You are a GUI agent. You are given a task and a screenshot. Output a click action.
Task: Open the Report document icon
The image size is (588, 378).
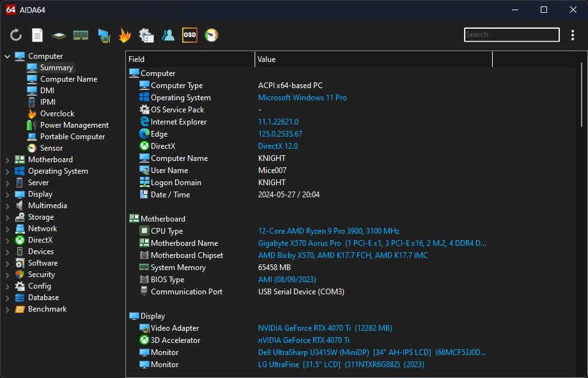38,35
